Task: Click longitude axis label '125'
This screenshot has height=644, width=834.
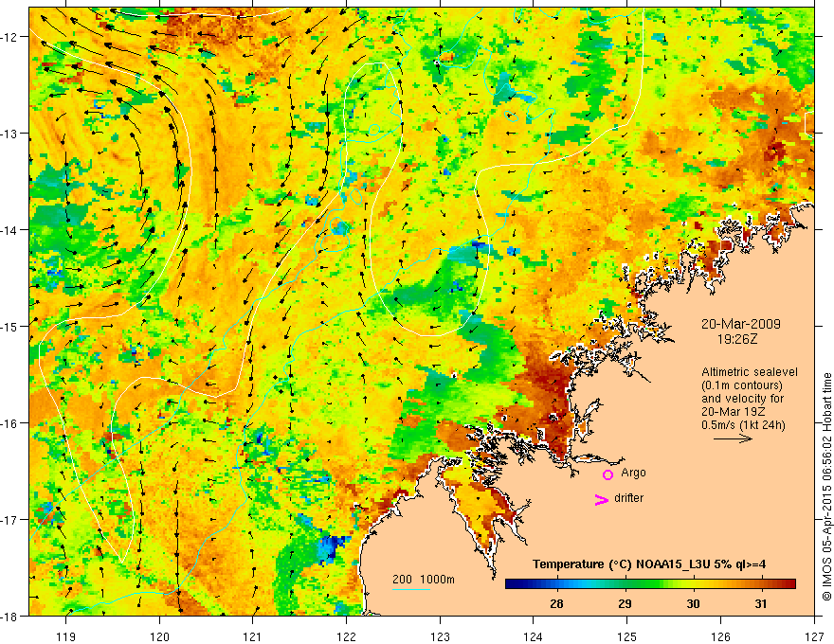Action: [627, 636]
